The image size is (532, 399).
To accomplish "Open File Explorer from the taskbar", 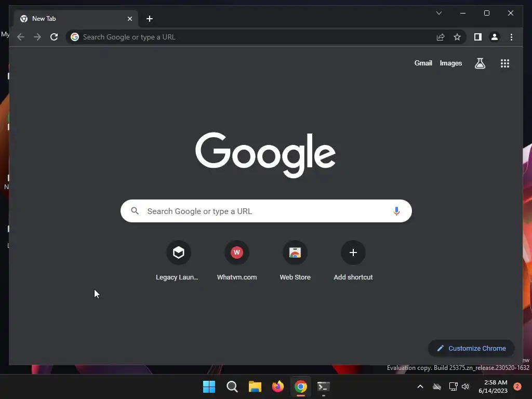I will click(255, 387).
